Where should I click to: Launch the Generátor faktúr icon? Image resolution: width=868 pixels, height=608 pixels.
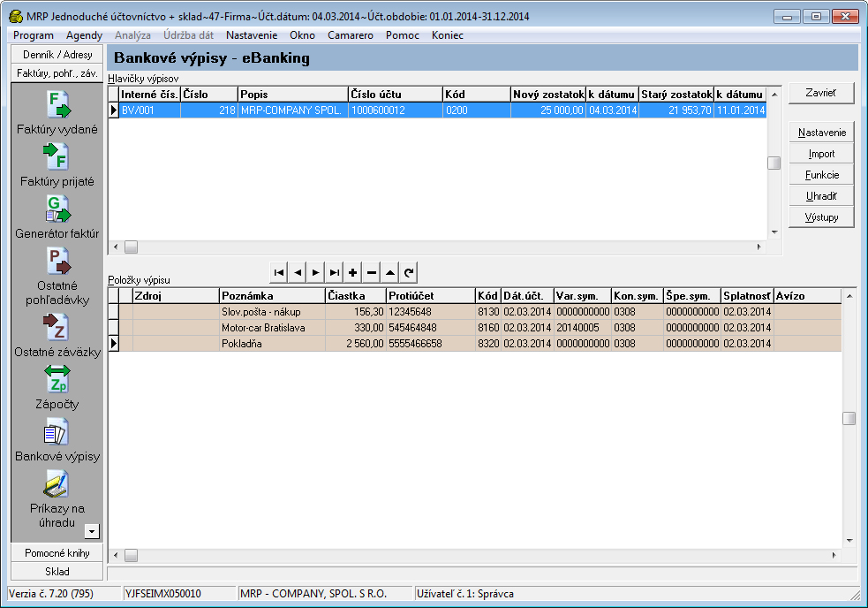click(57, 209)
